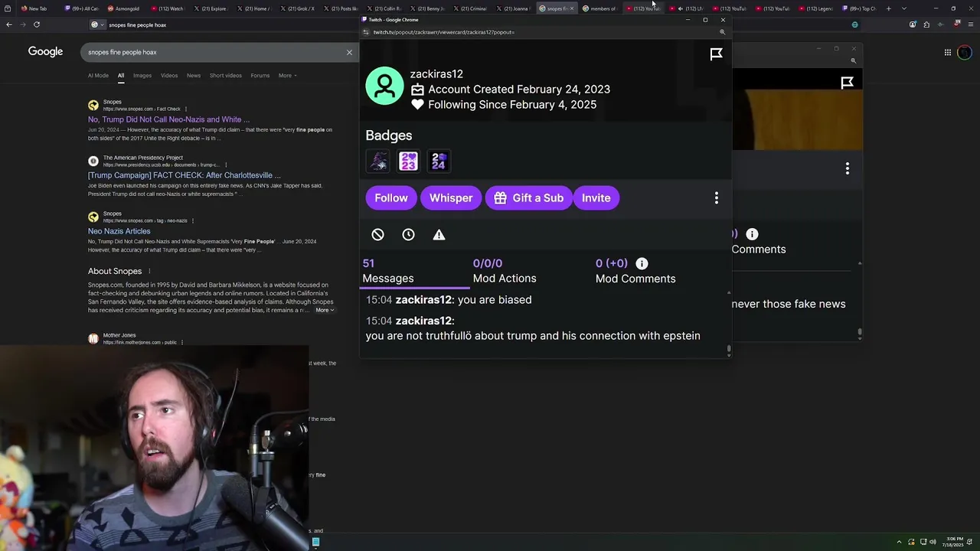Select the News search tab
This screenshot has width=980, height=551.
pyautogui.click(x=194, y=76)
